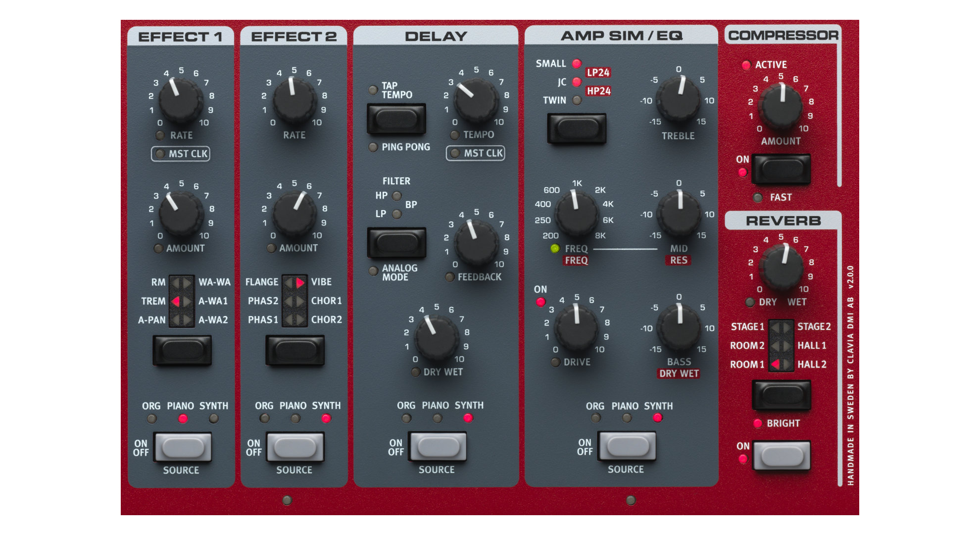
Task: Click the Reverb Bright LED
Action: [x=757, y=424]
